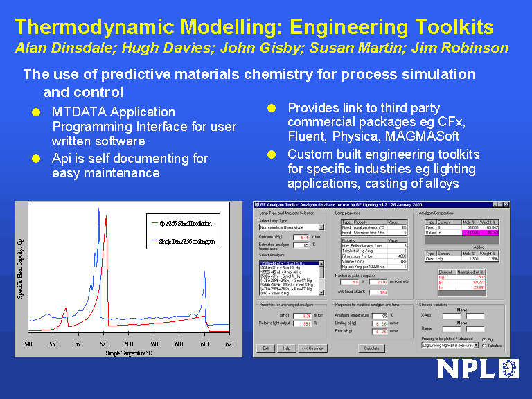Go back via the <<< Overview button
The image size is (532, 399).
313,348
